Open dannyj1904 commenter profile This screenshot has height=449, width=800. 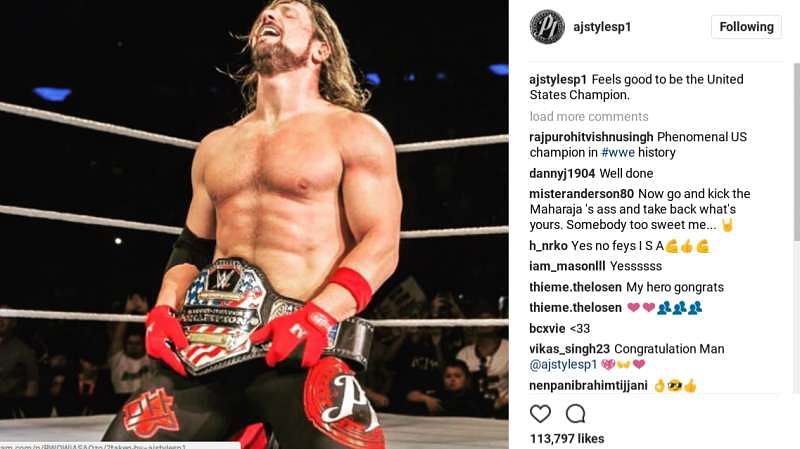pos(562,173)
